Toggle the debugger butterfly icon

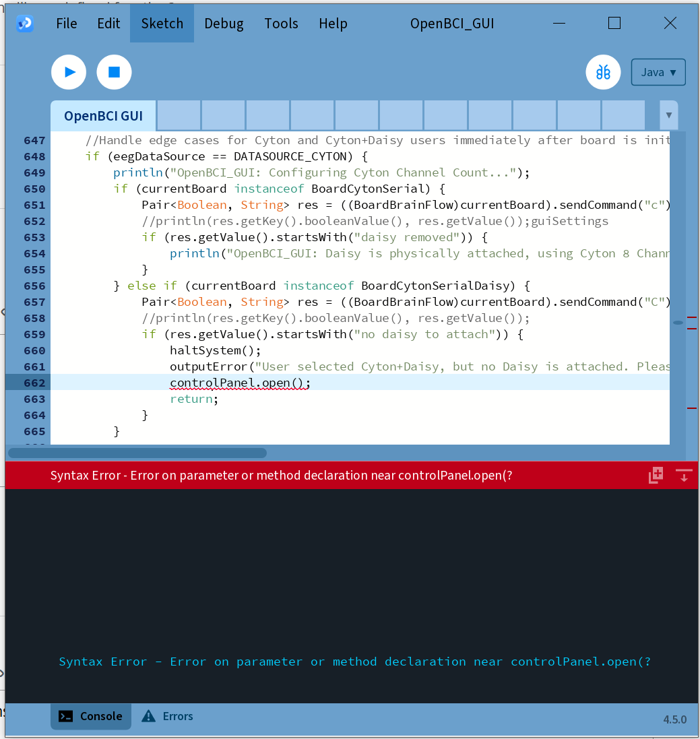tap(603, 72)
